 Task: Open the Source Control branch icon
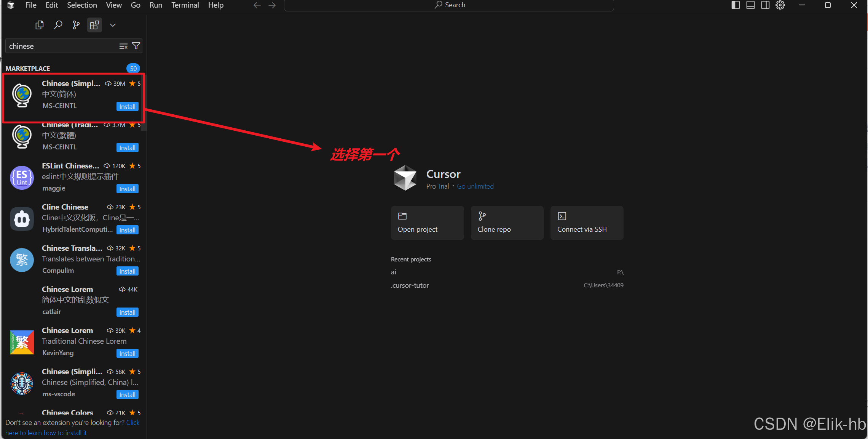point(76,25)
